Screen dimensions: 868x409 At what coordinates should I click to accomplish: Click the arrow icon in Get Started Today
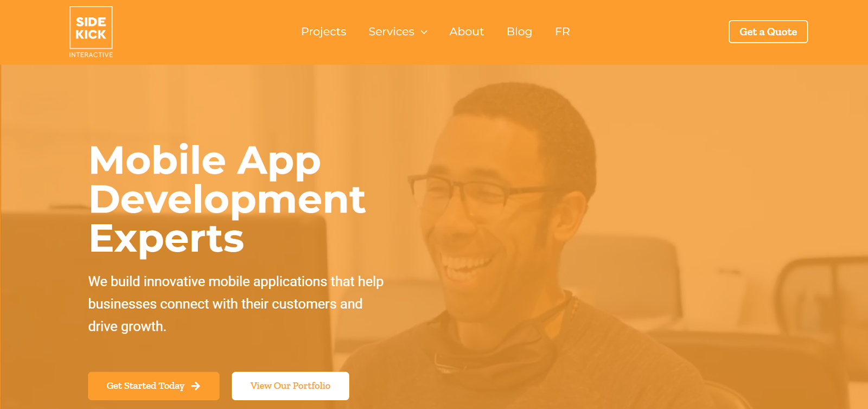[x=196, y=386]
